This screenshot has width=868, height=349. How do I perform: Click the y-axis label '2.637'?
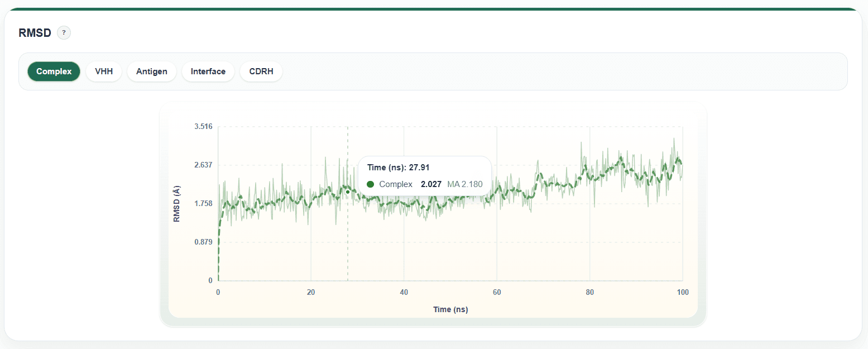tap(203, 165)
